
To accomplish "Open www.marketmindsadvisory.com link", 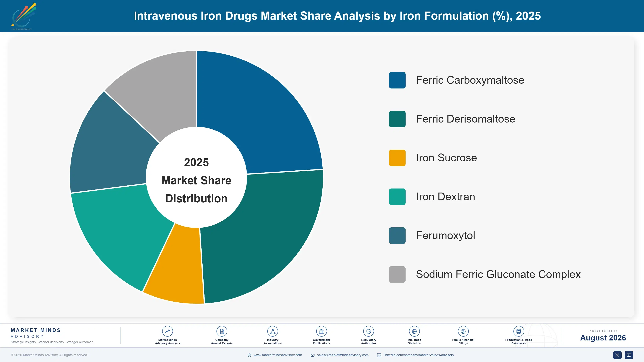I will (x=278, y=355).
